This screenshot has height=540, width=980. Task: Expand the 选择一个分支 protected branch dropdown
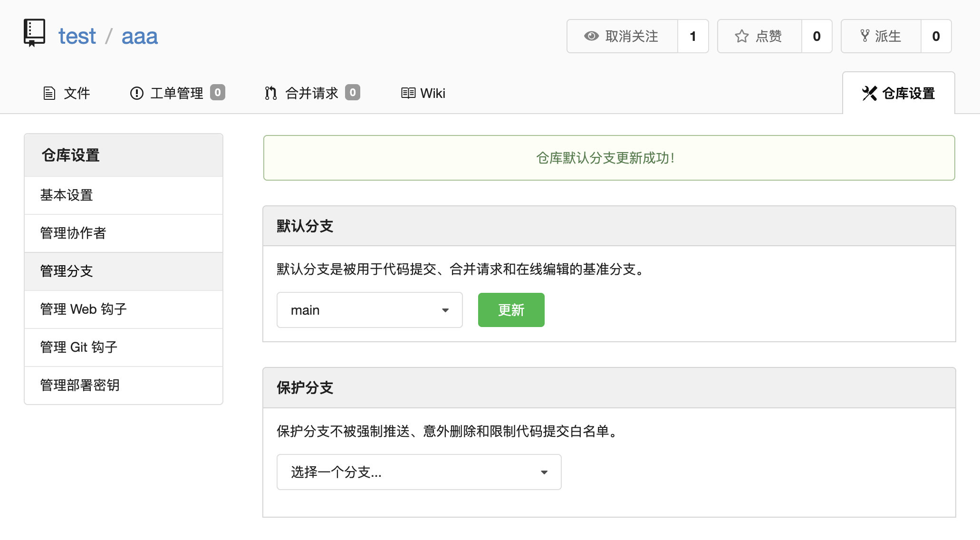tap(419, 472)
